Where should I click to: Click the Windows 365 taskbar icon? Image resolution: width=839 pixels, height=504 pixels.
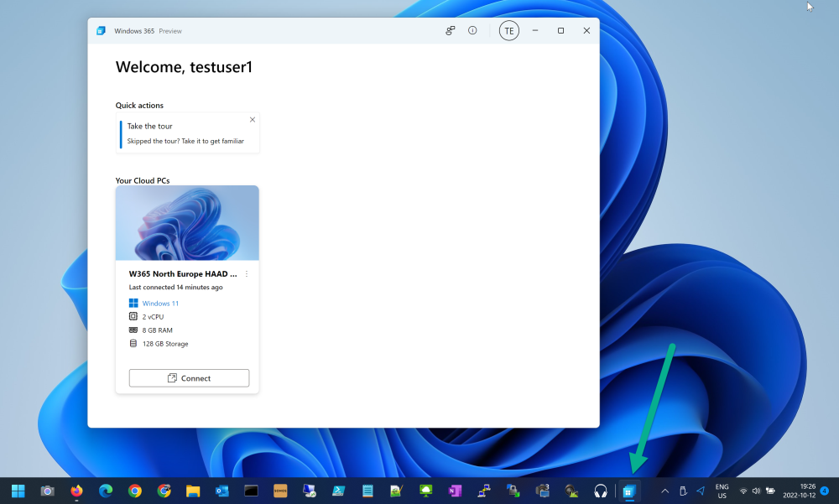(629, 491)
